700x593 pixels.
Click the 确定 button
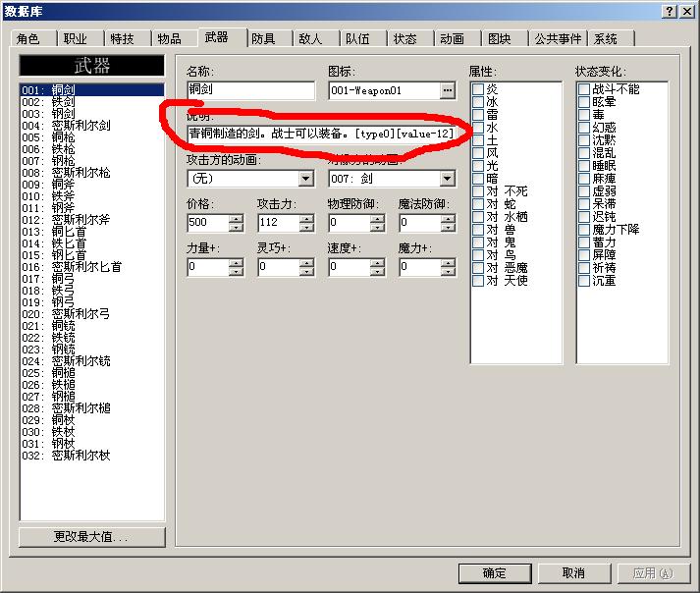point(495,573)
